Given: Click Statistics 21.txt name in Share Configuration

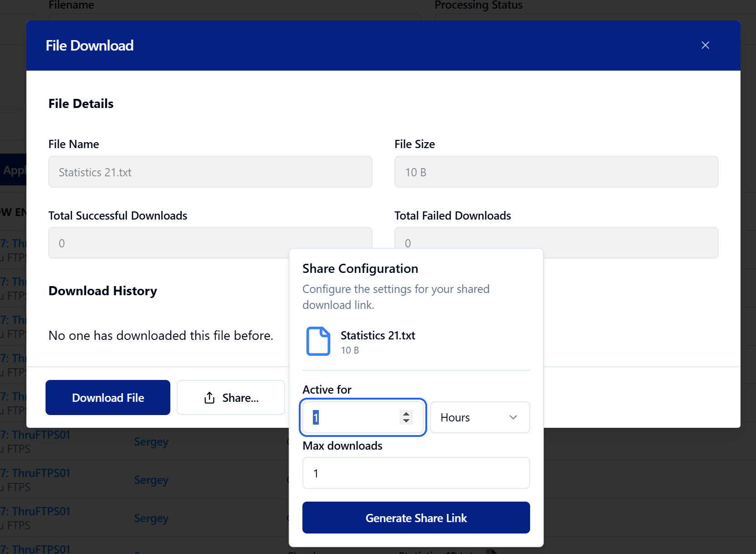Looking at the screenshot, I should point(378,336).
